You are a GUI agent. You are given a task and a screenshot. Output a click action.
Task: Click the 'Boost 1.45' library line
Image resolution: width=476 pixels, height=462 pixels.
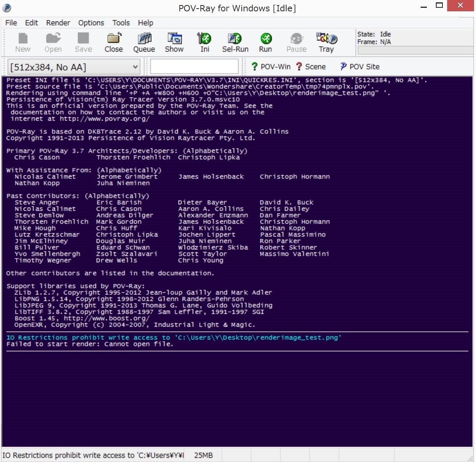click(82, 318)
